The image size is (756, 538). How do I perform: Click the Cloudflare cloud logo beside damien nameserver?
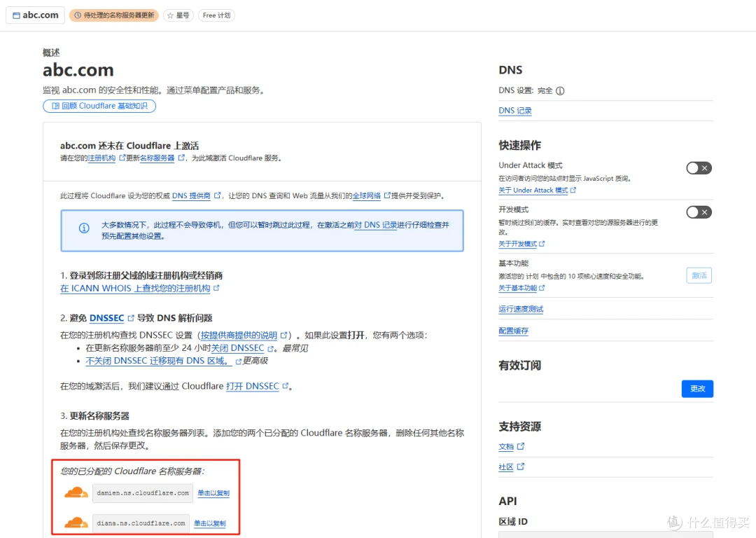point(76,492)
